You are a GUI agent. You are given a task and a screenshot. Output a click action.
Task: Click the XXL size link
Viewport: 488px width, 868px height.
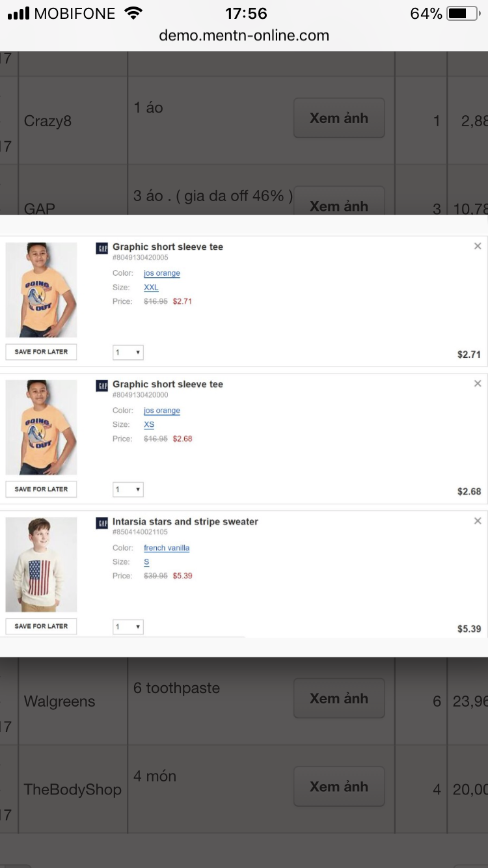coord(151,288)
